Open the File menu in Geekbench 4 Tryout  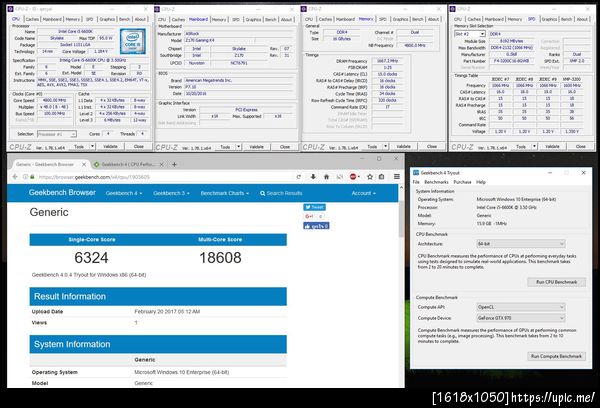coord(416,182)
